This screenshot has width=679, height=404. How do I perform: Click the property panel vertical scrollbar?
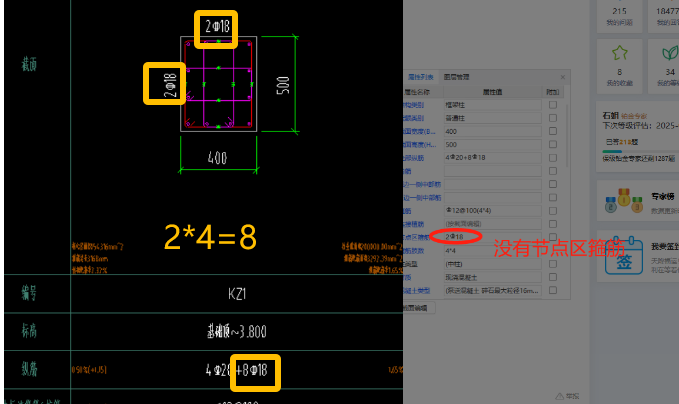click(567, 134)
